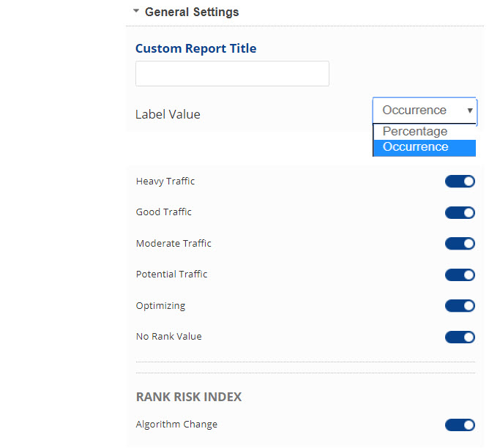Open the Label Value dropdown box

[x=425, y=111]
